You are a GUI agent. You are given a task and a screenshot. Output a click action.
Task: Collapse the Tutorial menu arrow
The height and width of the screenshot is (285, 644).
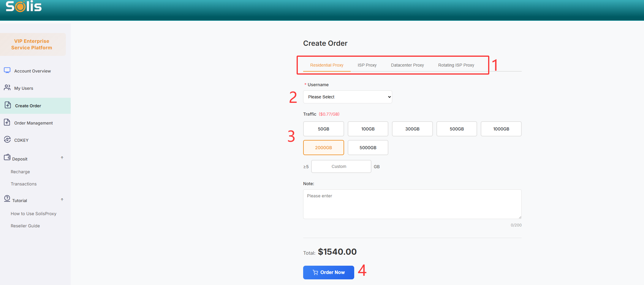click(x=62, y=200)
